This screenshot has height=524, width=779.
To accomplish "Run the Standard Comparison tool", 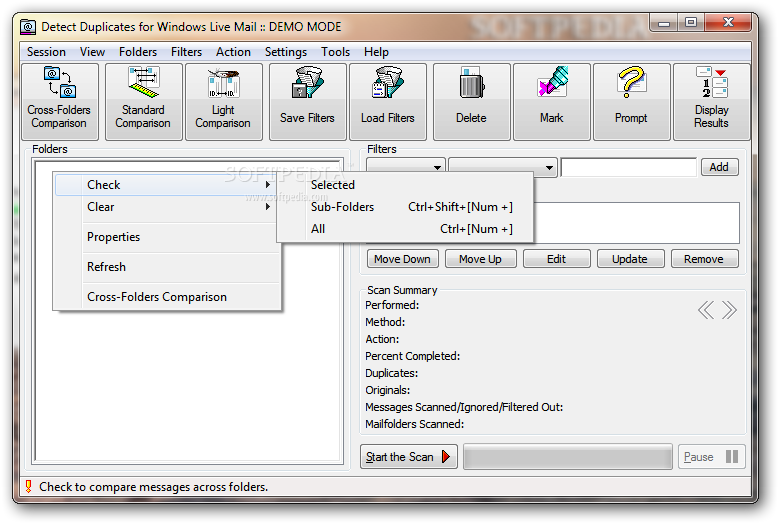I will tap(143, 101).
